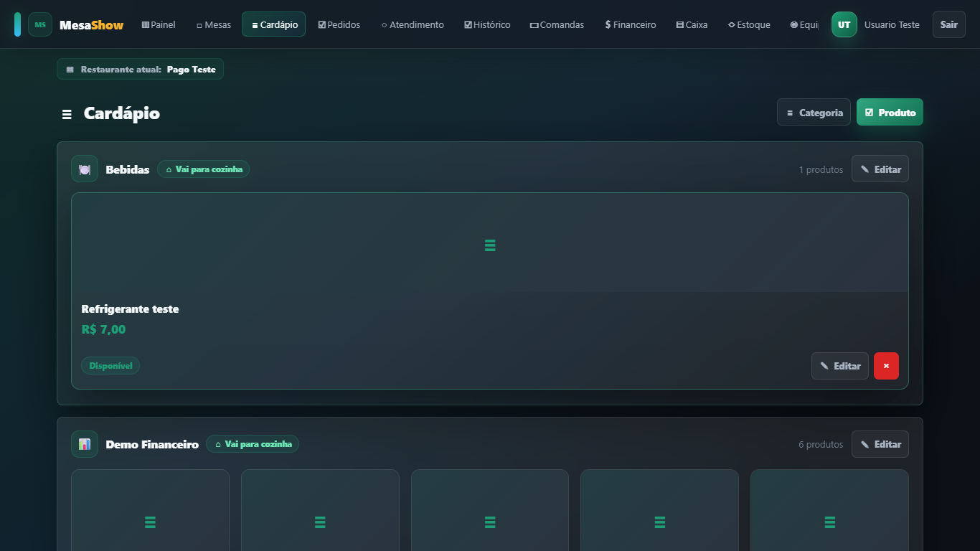Edit the Refrigerante teste product
This screenshot has width=980, height=551.
pos(840,366)
